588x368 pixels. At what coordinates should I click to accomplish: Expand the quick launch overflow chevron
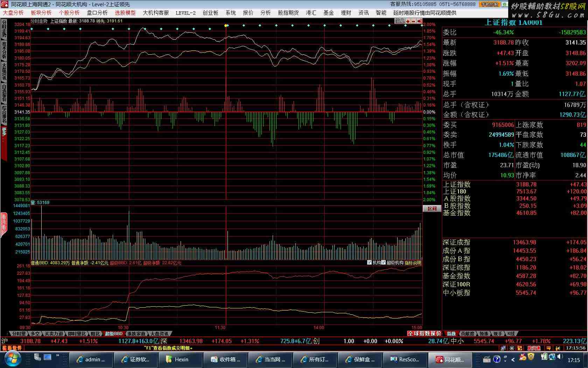tap(58, 355)
